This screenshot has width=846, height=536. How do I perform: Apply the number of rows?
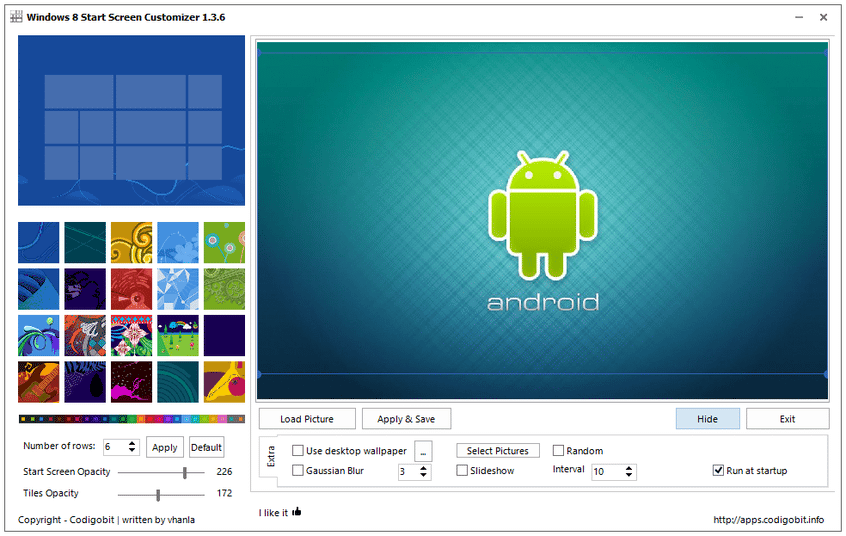[x=165, y=447]
